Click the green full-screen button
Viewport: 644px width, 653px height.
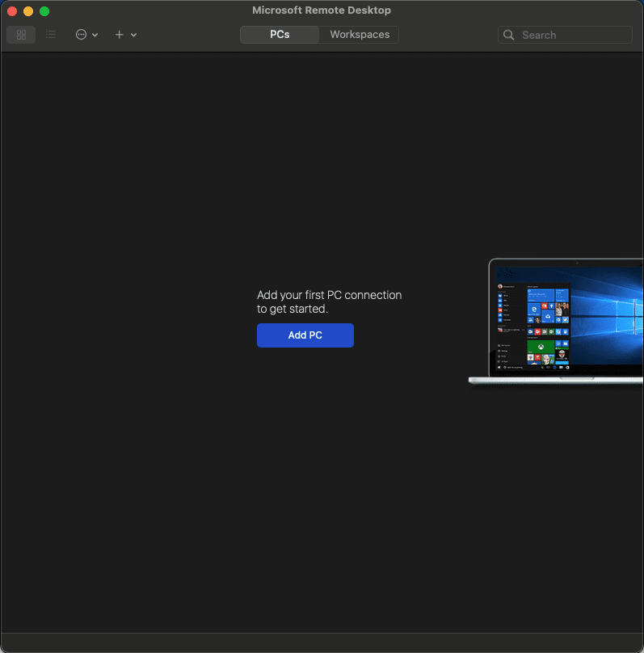(x=44, y=11)
